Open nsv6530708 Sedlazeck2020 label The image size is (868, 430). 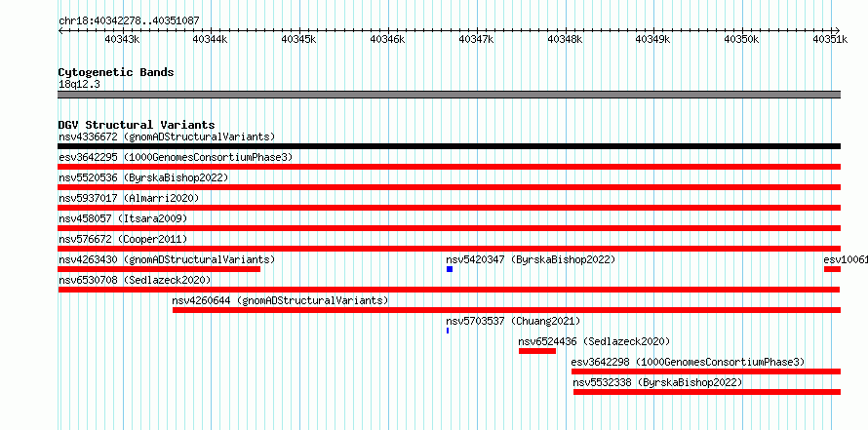(x=135, y=280)
